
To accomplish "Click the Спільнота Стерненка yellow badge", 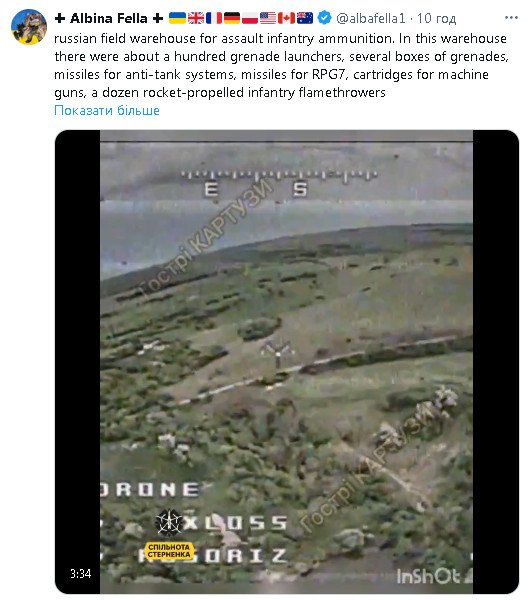I will point(169,551).
